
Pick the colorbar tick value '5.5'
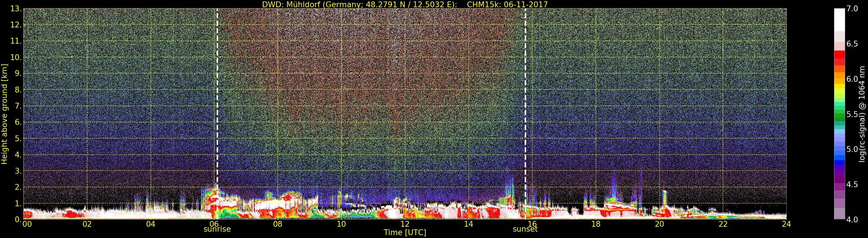pos(852,114)
